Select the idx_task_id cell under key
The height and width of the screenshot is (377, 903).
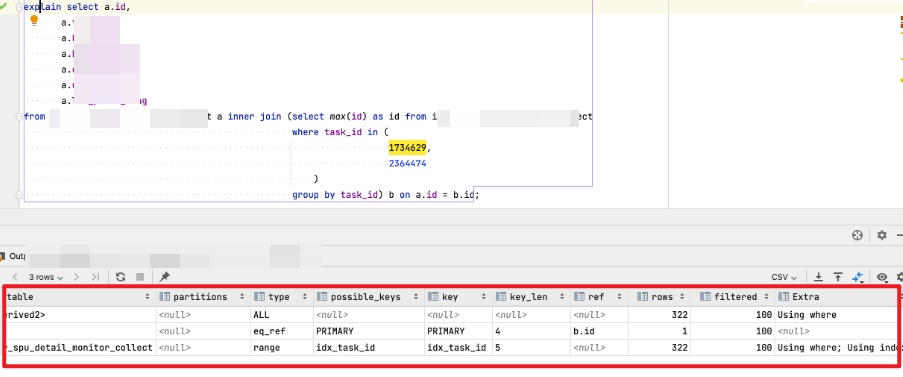point(458,348)
